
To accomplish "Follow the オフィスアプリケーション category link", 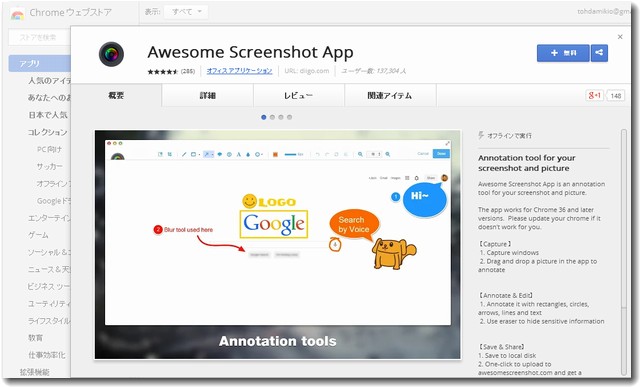I will point(239,71).
